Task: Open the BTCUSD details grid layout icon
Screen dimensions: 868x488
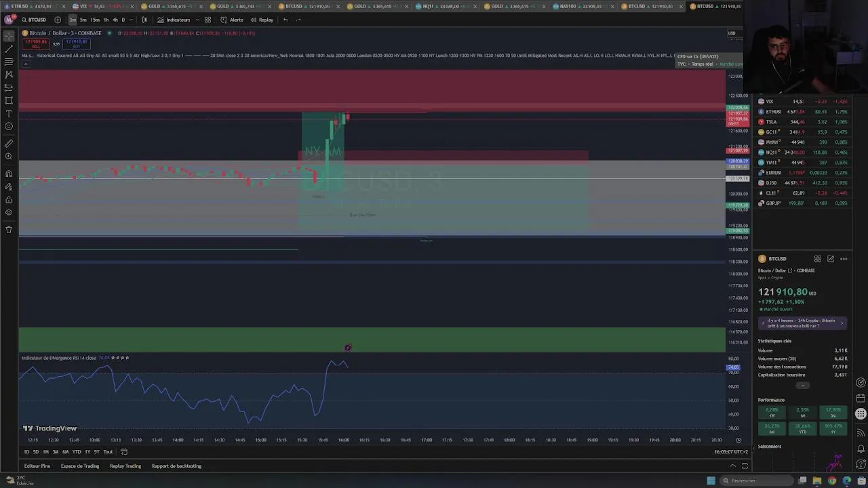Action: 818,259
